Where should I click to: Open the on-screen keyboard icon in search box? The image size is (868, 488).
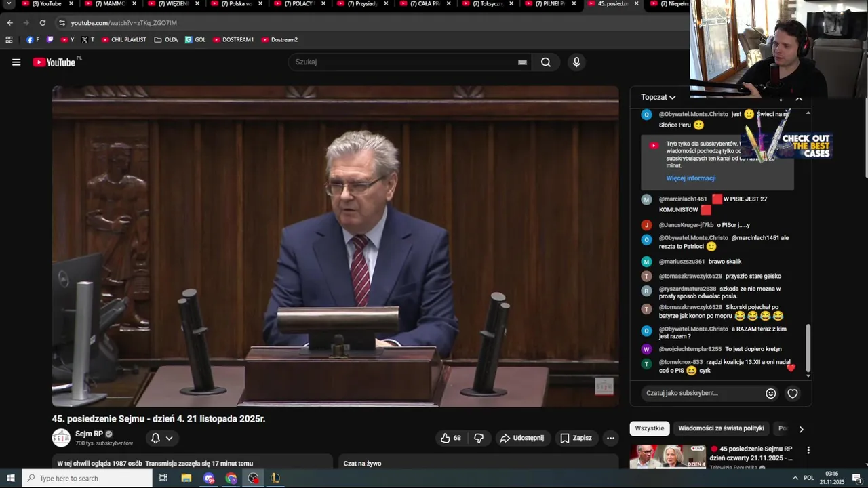pyautogui.click(x=522, y=62)
